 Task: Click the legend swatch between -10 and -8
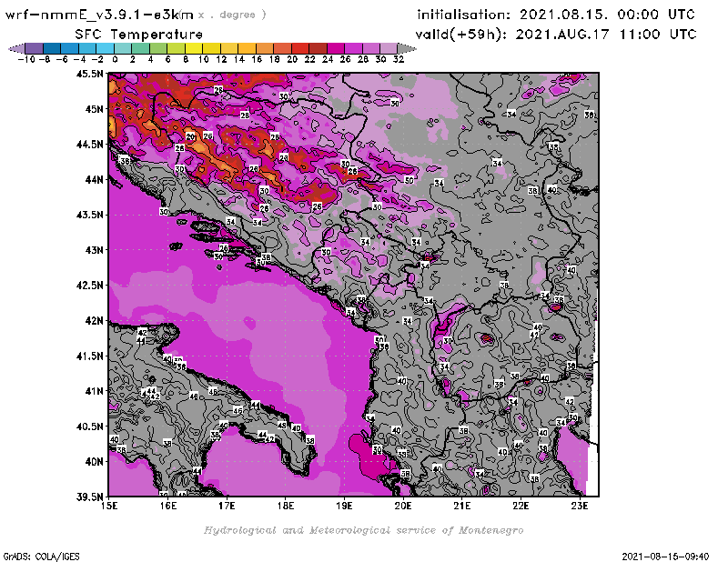tap(35, 49)
